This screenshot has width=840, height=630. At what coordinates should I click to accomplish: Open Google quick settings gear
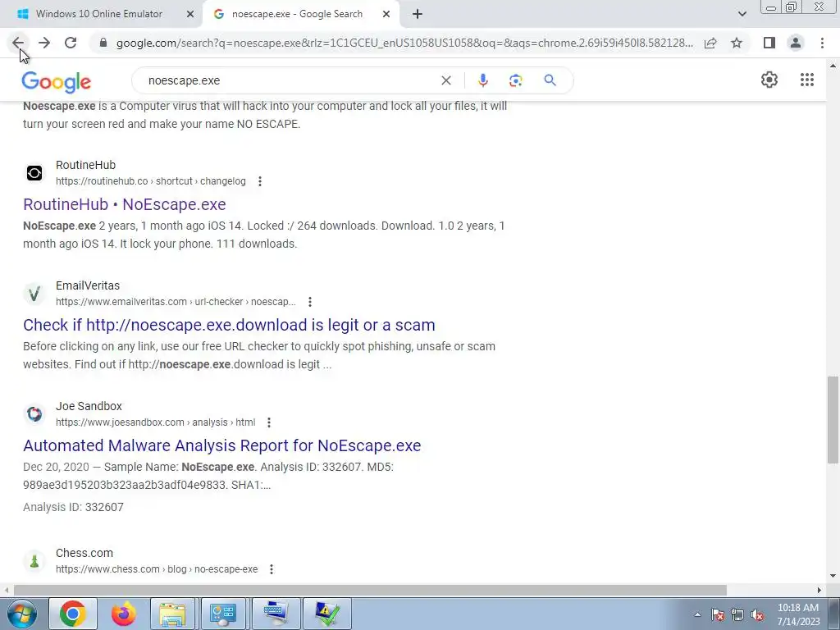click(769, 80)
